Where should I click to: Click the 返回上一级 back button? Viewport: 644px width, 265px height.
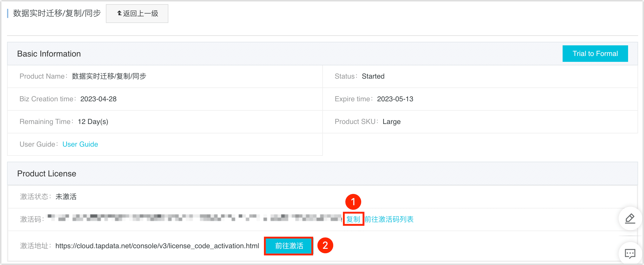137,14
